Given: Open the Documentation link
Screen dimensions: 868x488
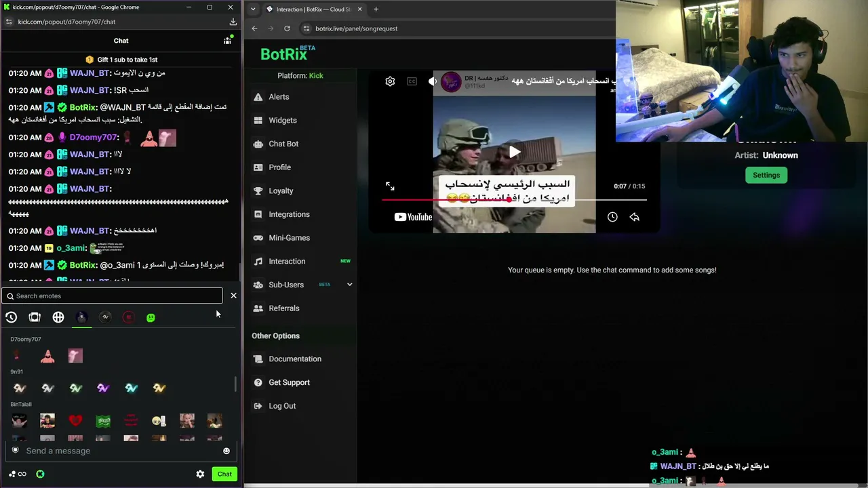Looking at the screenshot, I should [294, 359].
